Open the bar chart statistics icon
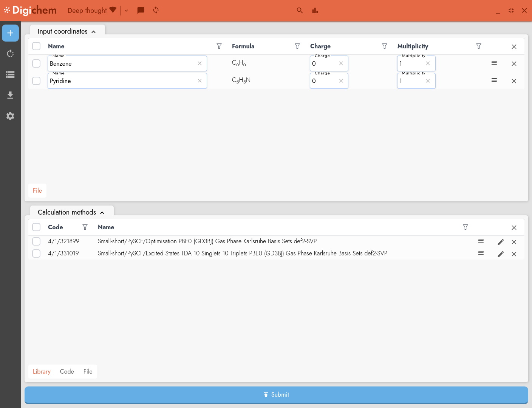Viewport: 532px width, 408px height. coord(315,11)
